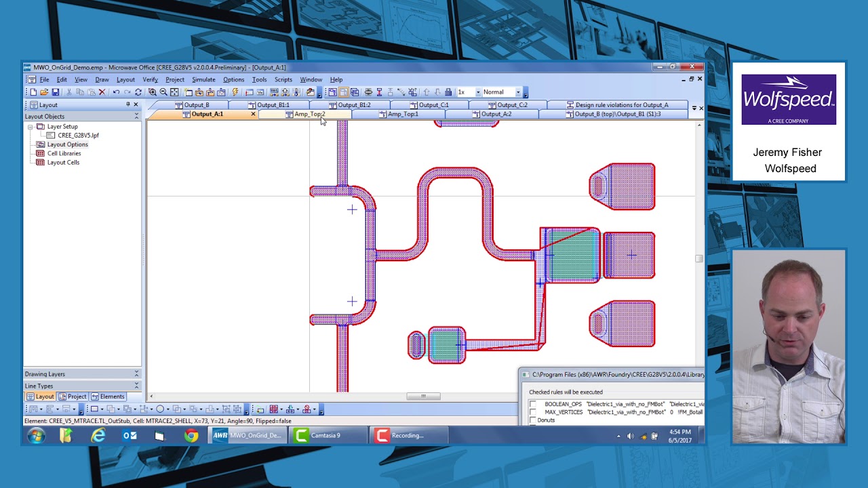Show hidden system tray icons arrow
The image size is (868, 488).
618,436
